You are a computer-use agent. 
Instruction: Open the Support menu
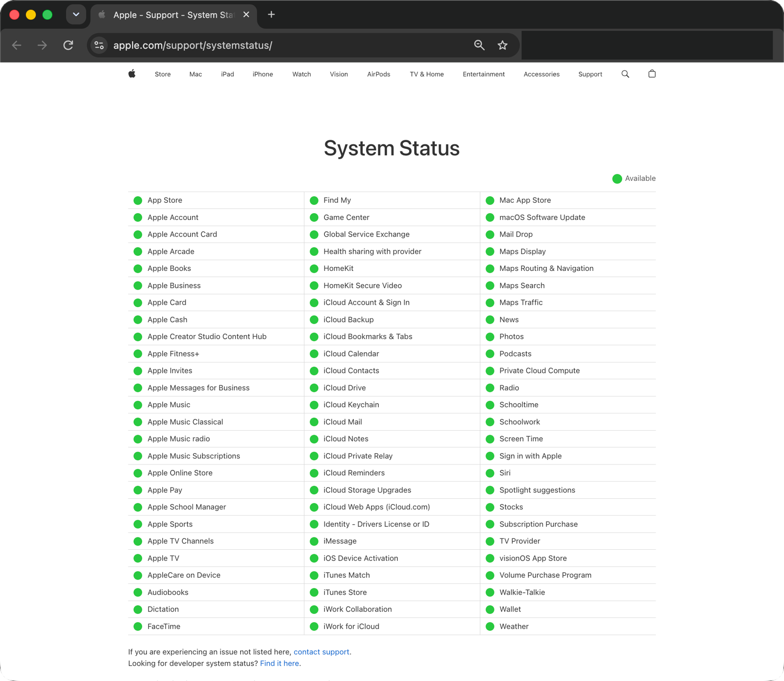pyautogui.click(x=590, y=74)
